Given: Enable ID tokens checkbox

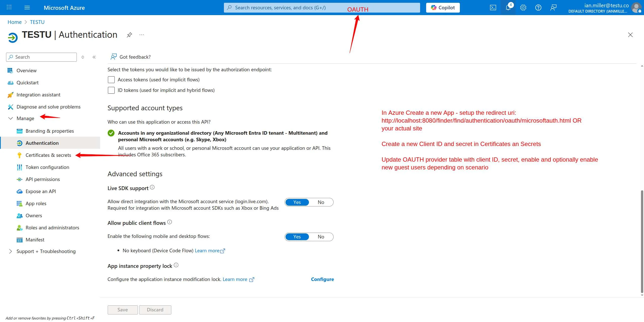Looking at the screenshot, I should point(111,90).
